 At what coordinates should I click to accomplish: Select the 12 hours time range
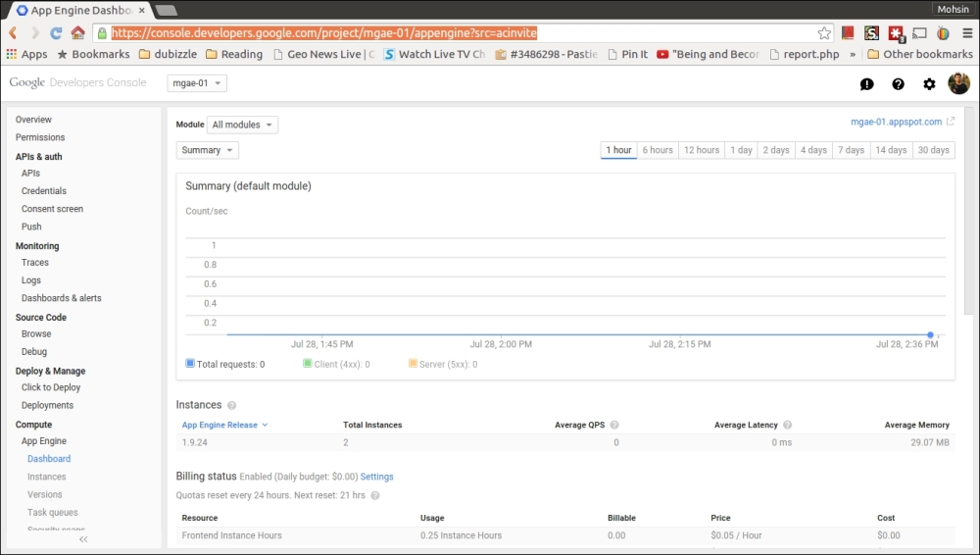pyautogui.click(x=702, y=150)
